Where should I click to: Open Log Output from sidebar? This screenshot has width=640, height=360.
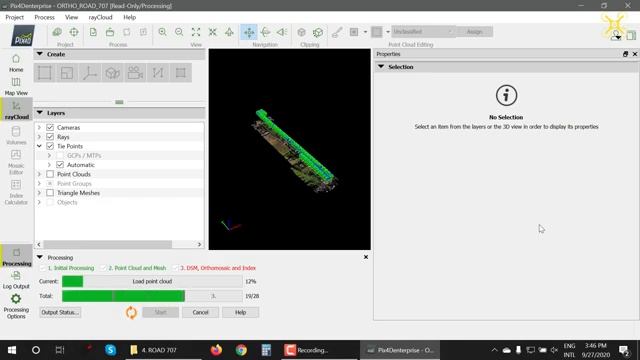(x=16, y=280)
